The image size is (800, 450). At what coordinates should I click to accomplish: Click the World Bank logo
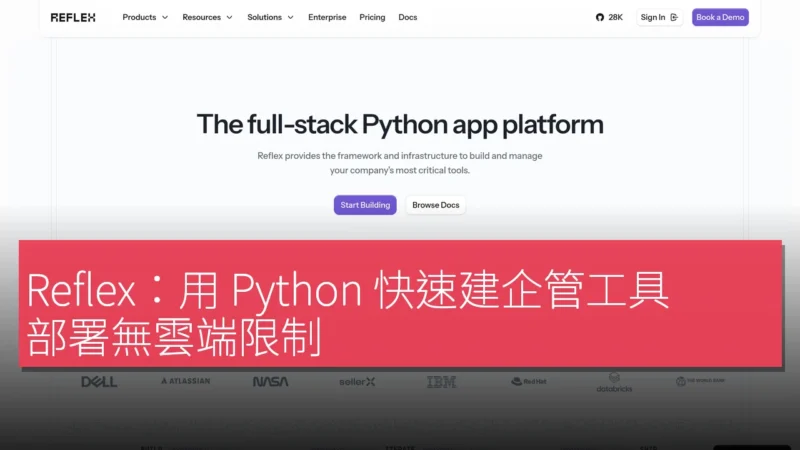tap(700, 381)
